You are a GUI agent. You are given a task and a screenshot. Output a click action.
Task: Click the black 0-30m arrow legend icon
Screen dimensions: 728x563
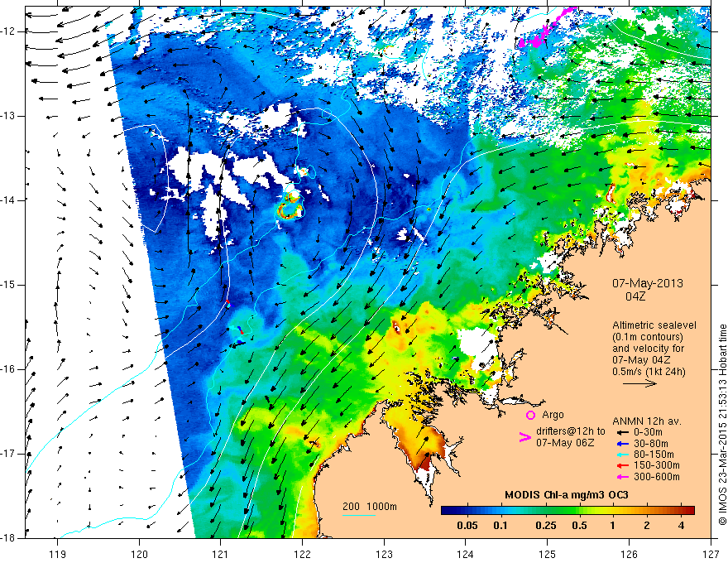(622, 432)
